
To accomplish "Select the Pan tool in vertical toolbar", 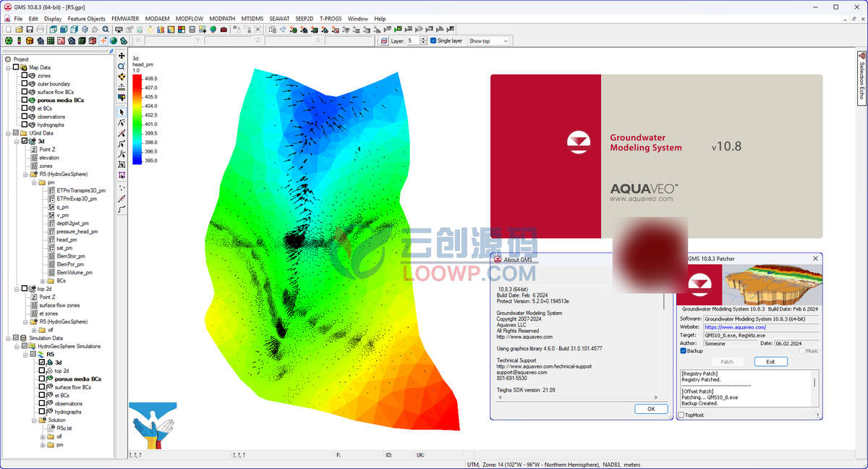I will pyautogui.click(x=122, y=56).
